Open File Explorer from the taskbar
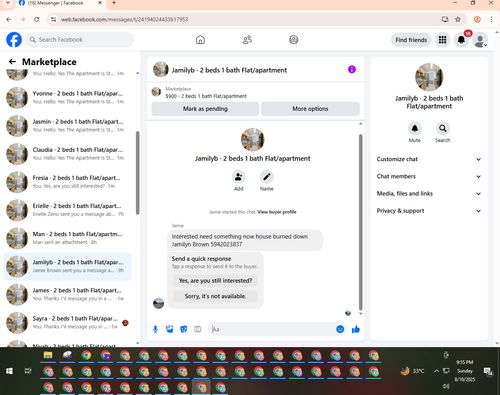 click(x=48, y=355)
